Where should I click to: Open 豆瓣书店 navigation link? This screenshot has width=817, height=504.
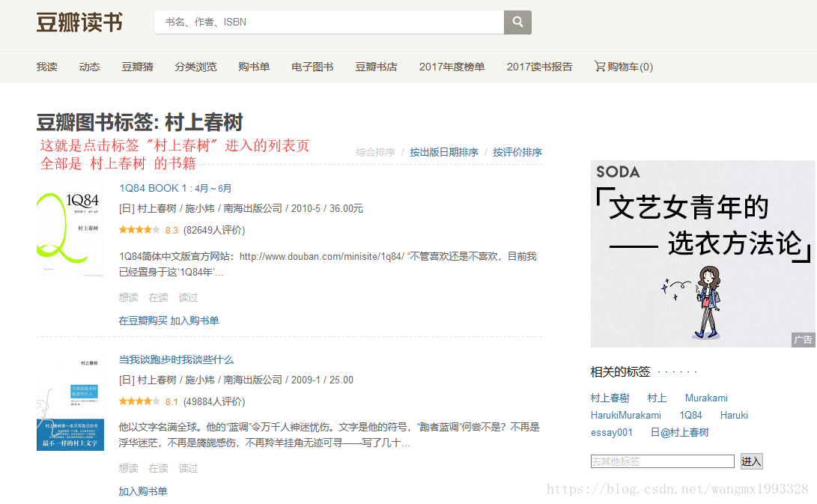click(x=376, y=67)
